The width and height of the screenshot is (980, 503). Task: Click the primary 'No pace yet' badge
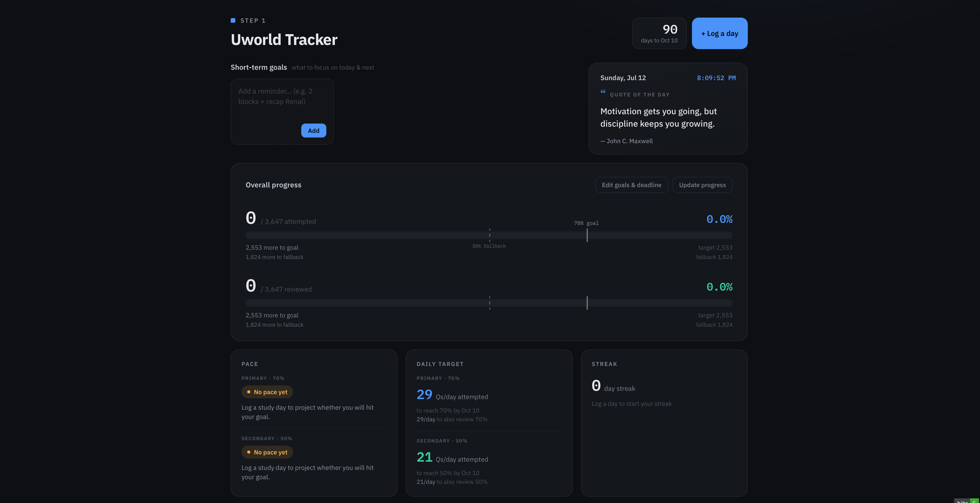point(267,392)
